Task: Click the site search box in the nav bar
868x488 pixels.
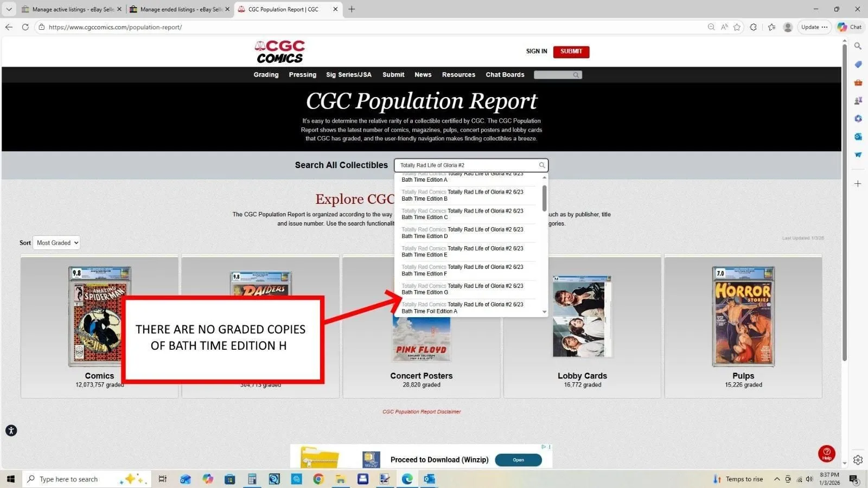Action: (x=558, y=75)
